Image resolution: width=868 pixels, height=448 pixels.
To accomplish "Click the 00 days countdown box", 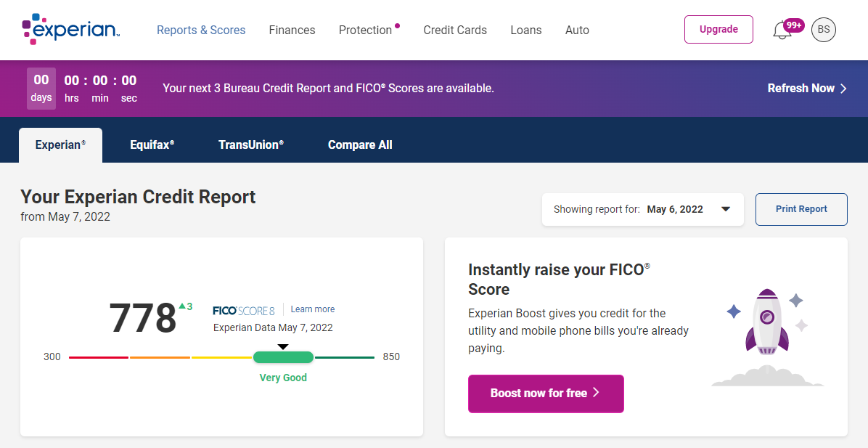I will 41,89.
